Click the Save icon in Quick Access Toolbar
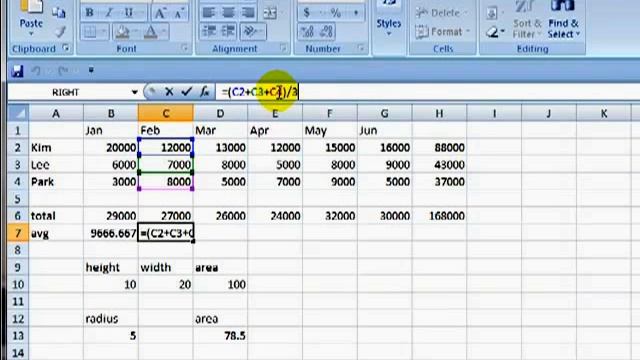This screenshot has height=360, width=640. point(17,71)
